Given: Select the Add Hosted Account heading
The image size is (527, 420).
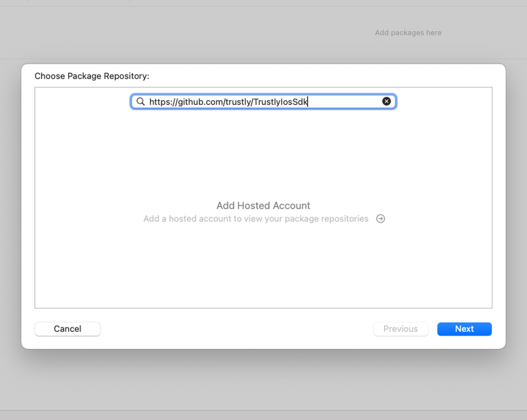Looking at the screenshot, I should [x=263, y=206].
